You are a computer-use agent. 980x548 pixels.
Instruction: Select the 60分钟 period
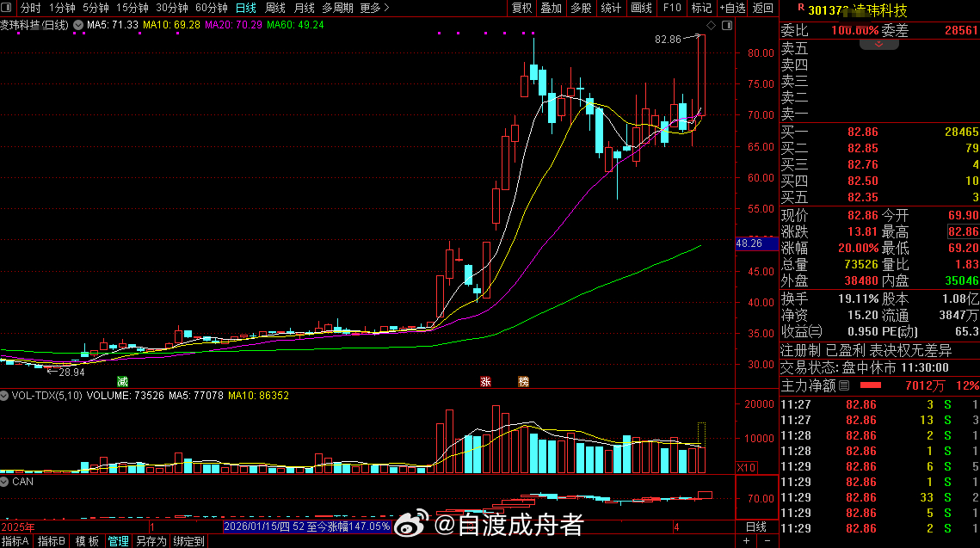tap(212, 8)
